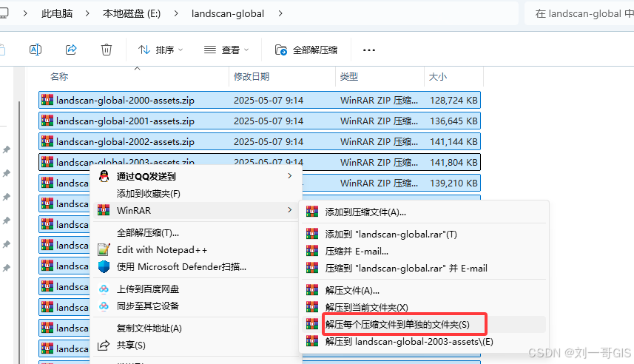Expand the 通过QQ发送到 submenu arrow
The image size is (634, 364).
coord(289,175)
